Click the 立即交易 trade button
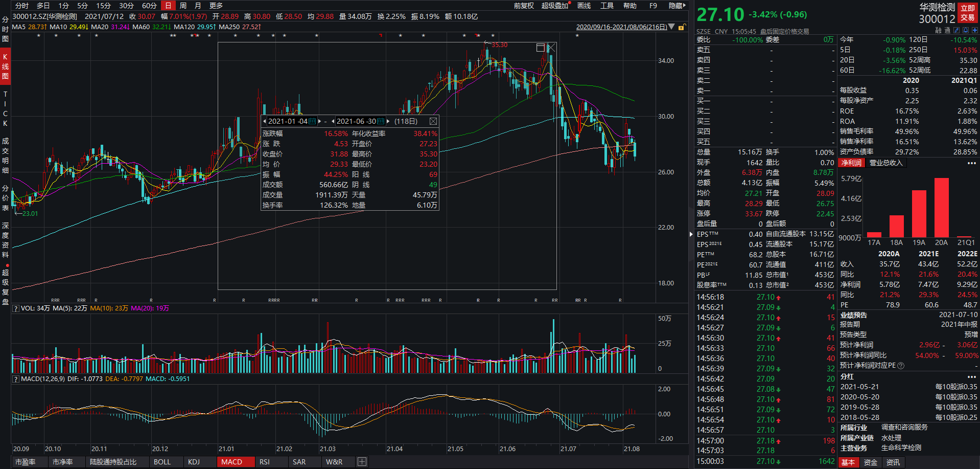The height and width of the screenshot is (469, 980). 968,13
